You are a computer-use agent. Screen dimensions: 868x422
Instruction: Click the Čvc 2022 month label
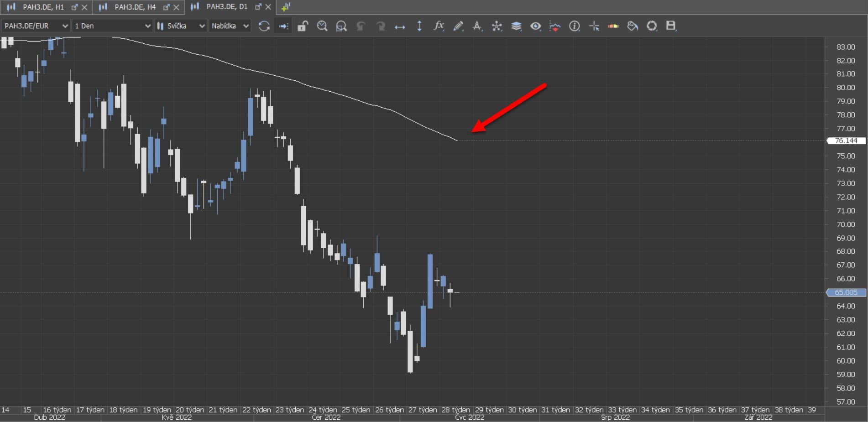click(470, 417)
